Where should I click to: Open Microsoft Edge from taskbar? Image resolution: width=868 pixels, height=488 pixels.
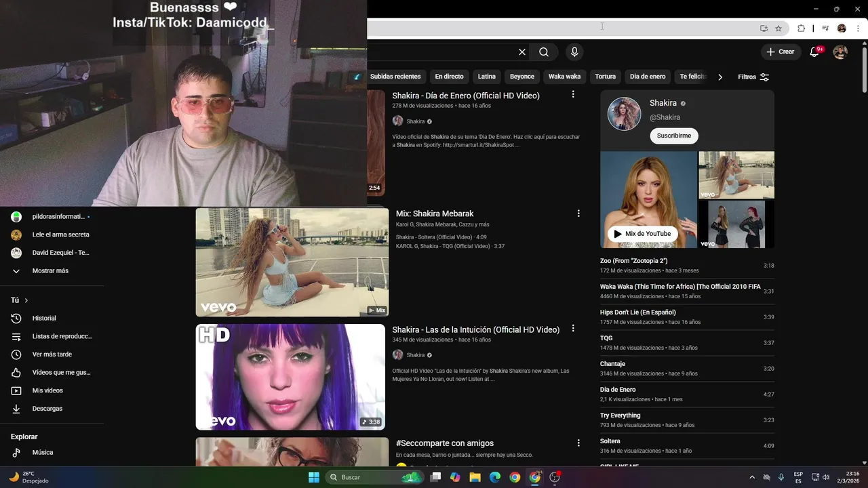(x=495, y=477)
